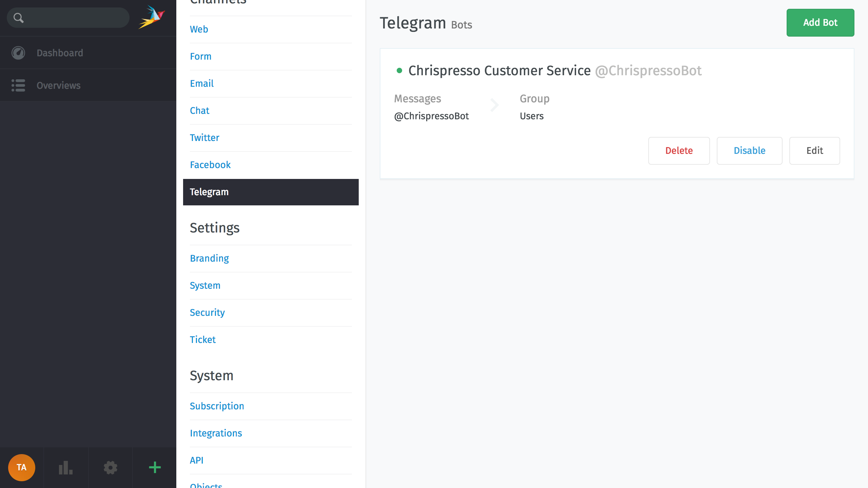Open Branding settings
The image size is (868, 488).
209,258
